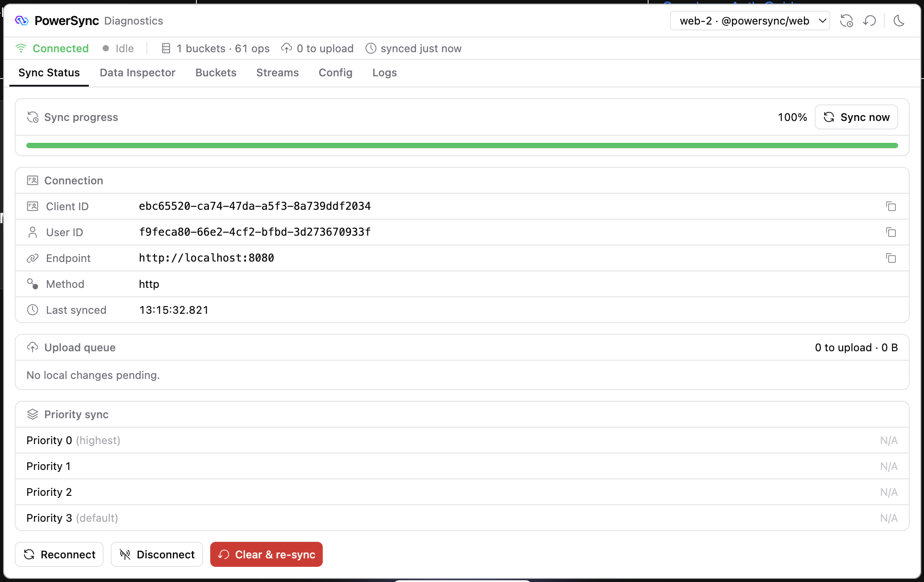Click the Disconnect button

[x=157, y=554]
